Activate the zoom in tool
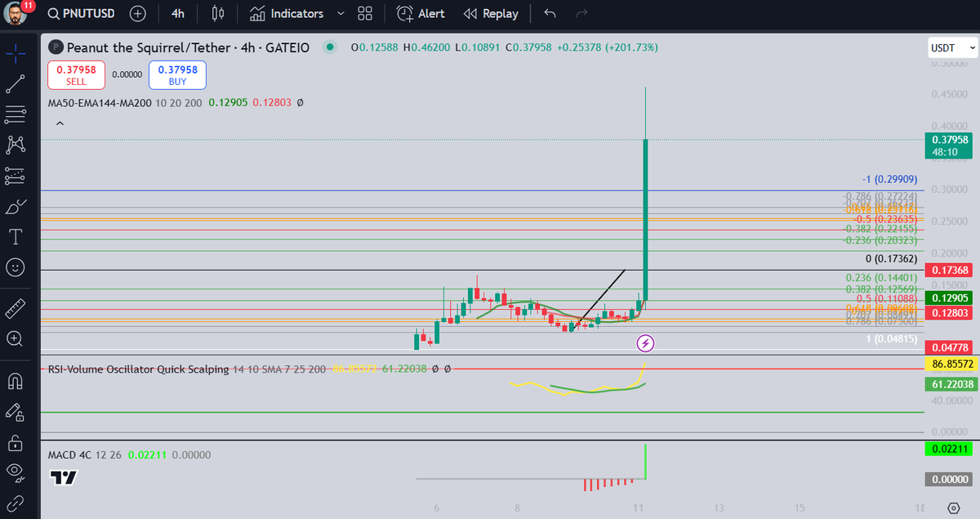980x519 pixels. coord(16,338)
